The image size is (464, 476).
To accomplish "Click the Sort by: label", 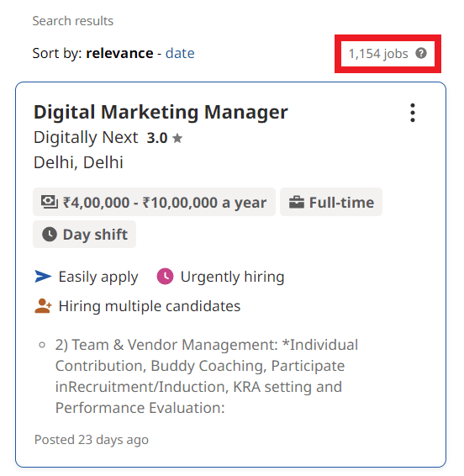I will tap(57, 54).
